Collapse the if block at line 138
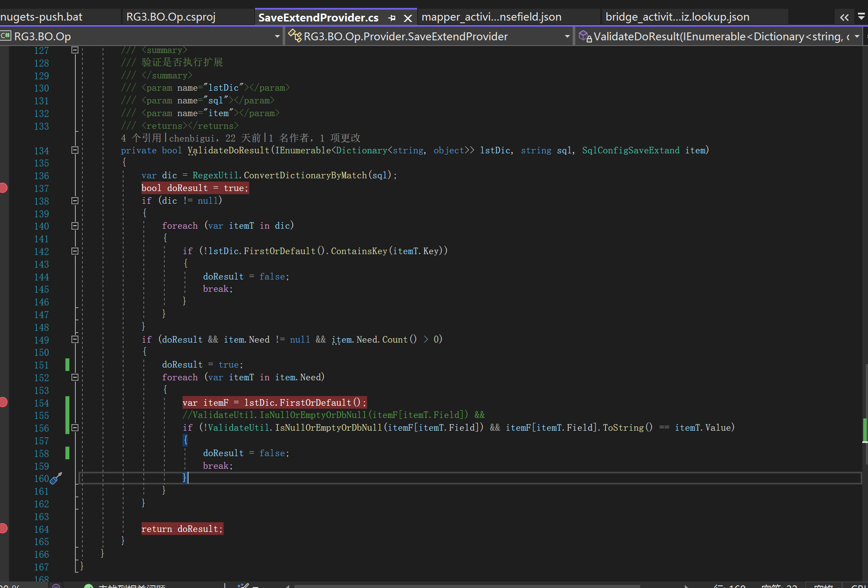Viewport: 868px width, 588px height. pyautogui.click(x=75, y=201)
